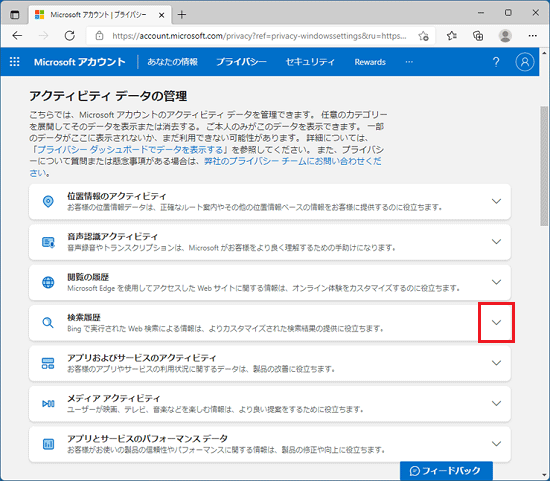Expand 音声認識アクティビティ chevron
Screen dimensions: 550x481
point(496,242)
